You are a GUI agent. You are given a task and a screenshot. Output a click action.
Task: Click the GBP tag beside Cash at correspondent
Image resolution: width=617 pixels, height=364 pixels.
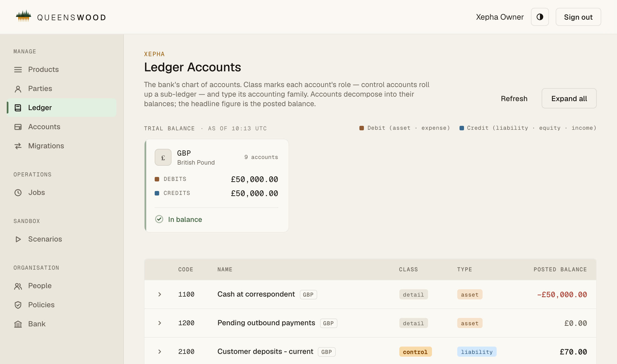pos(308,295)
